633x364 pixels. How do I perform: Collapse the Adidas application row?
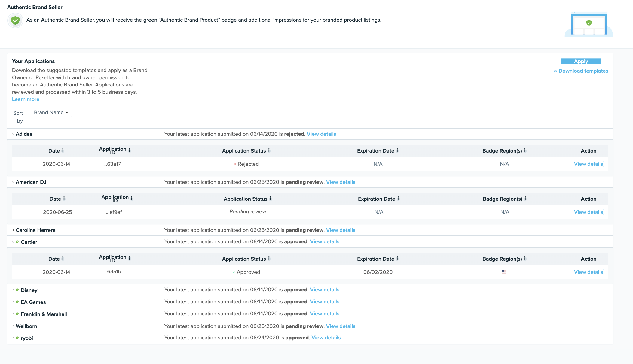point(13,134)
